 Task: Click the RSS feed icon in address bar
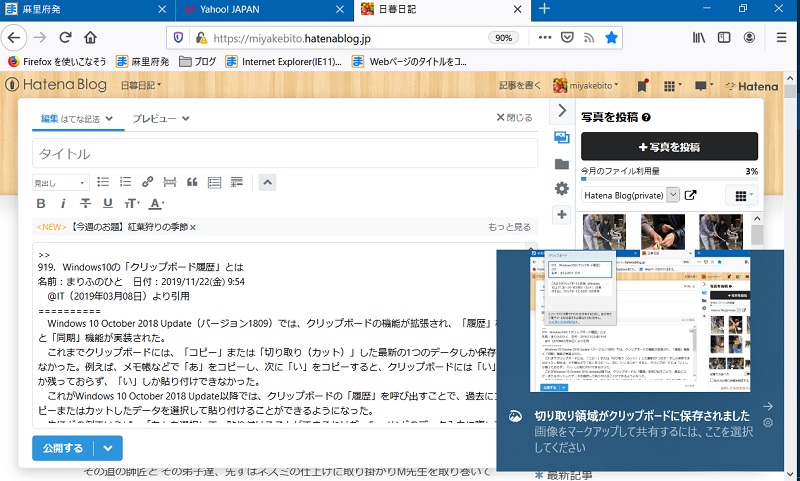tap(589, 37)
